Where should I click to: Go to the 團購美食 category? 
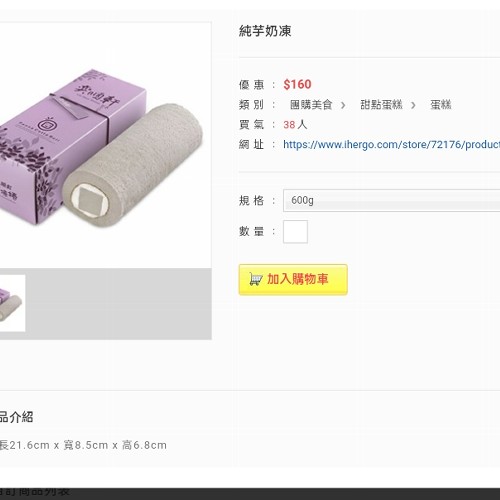tap(311, 105)
